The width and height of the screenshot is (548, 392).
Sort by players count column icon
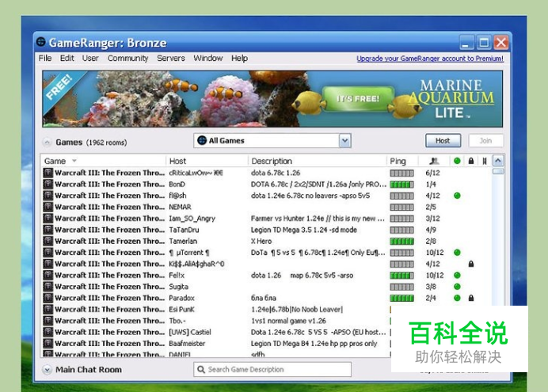point(434,161)
